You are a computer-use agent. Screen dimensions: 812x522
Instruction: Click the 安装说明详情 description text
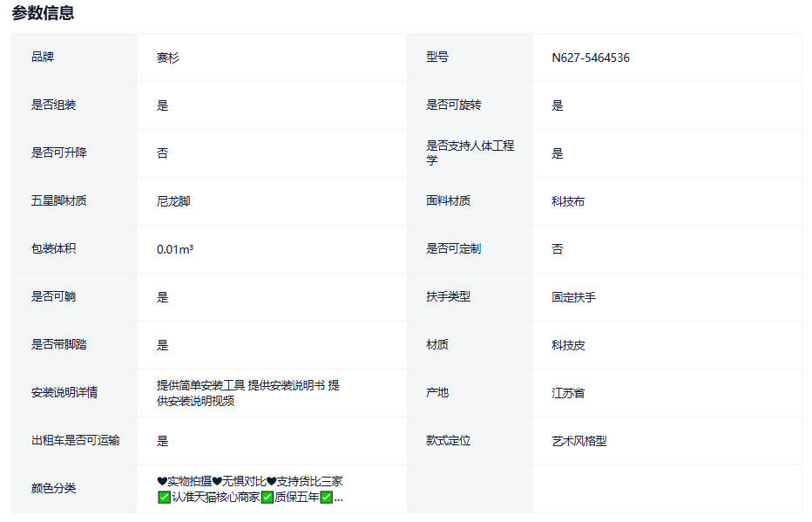[247, 393]
